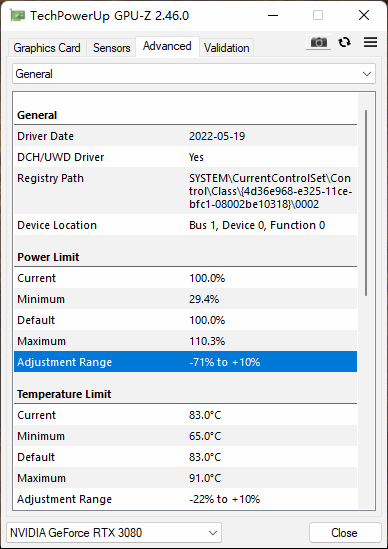The height and width of the screenshot is (549, 388).
Task: Click the GPU-Z app icon in title bar
Action: [18, 16]
